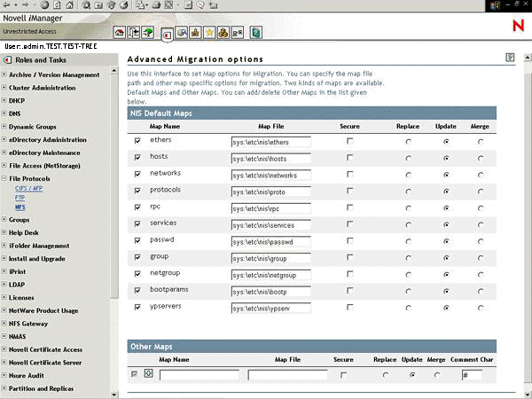Open the CIFS / AFP link

(x=27, y=189)
